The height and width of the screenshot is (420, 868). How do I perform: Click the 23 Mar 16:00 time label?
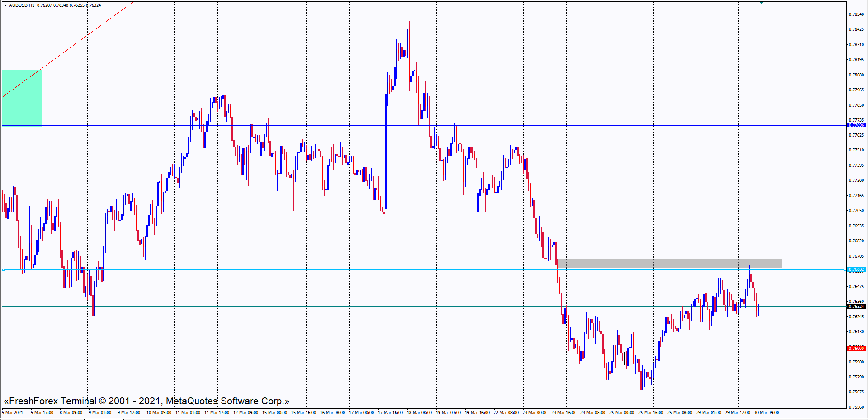564,413
